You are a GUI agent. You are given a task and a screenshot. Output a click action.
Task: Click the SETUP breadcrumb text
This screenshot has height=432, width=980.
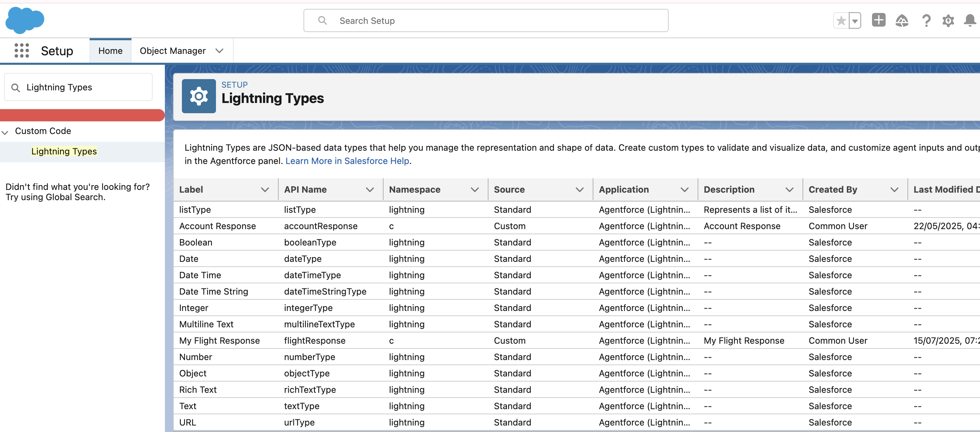234,85
